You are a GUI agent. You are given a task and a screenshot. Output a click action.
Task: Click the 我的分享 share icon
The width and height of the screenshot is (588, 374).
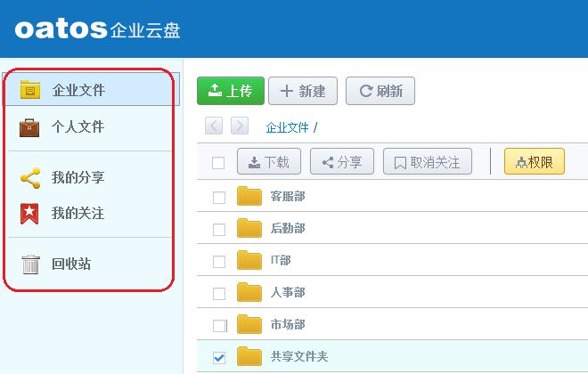30,178
